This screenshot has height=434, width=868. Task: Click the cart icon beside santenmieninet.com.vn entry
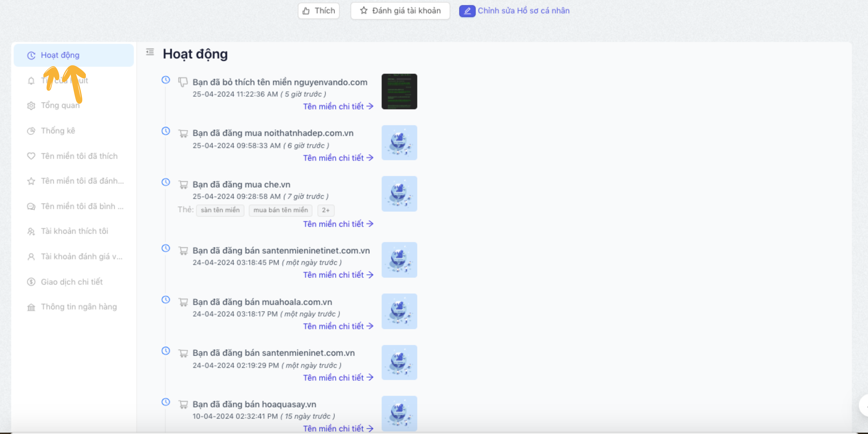click(183, 353)
